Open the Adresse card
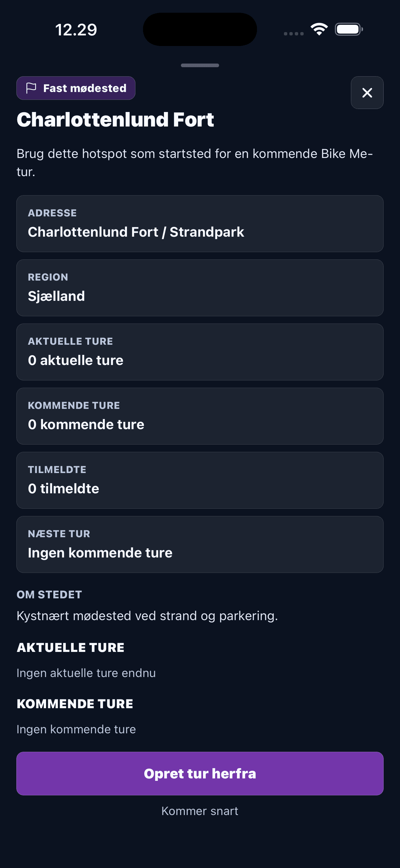Screen dimensions: 400x868 coord(200,224)
